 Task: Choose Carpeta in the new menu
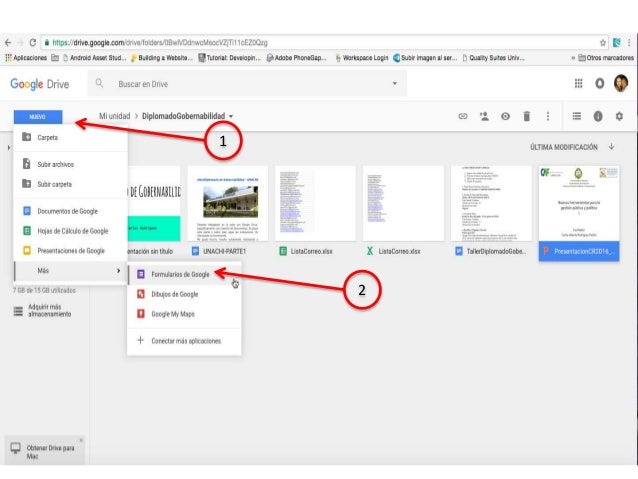click(70, 138)
